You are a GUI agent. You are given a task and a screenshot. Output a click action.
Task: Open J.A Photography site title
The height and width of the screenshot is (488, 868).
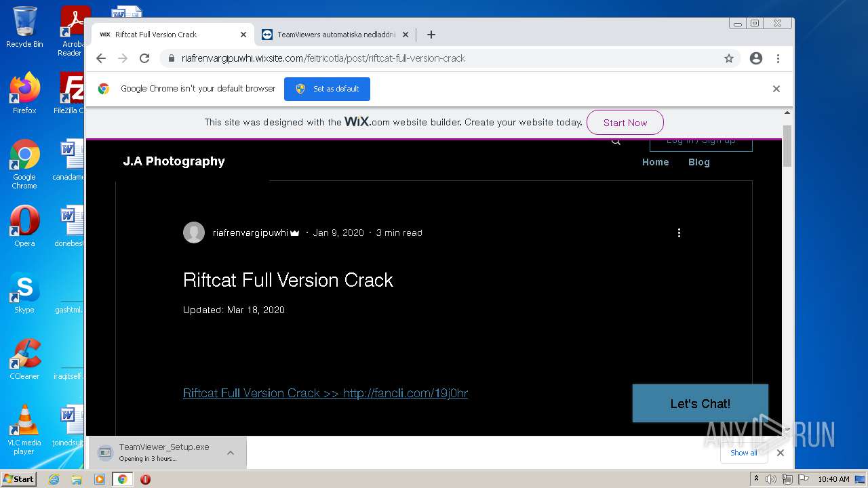pyautogui.click(x=174, y=161)
